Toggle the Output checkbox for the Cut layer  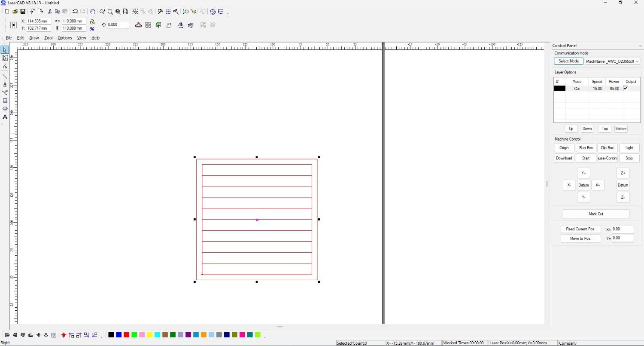pos(626,89)
